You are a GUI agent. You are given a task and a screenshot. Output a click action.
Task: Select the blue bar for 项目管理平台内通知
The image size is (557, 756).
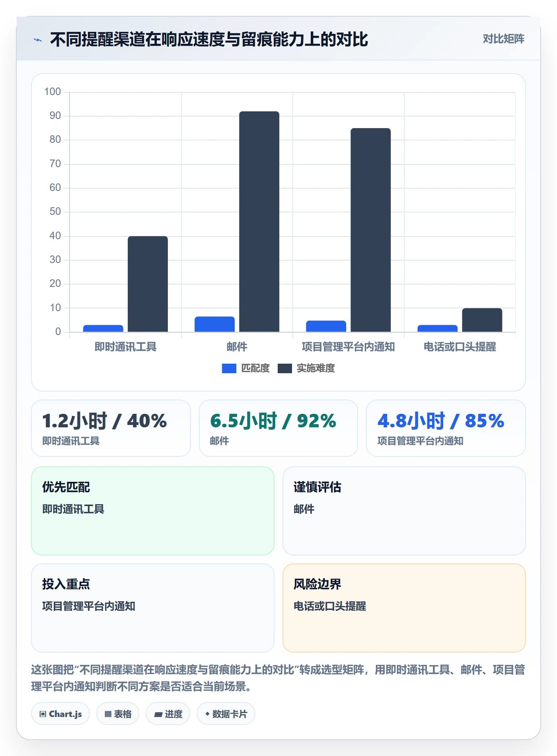(326, 326)
